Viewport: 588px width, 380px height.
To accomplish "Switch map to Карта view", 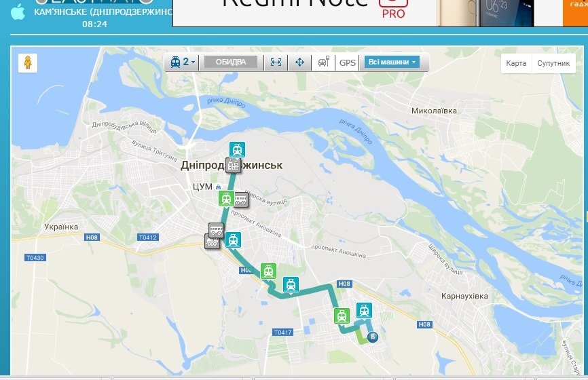I will point(516,63).
